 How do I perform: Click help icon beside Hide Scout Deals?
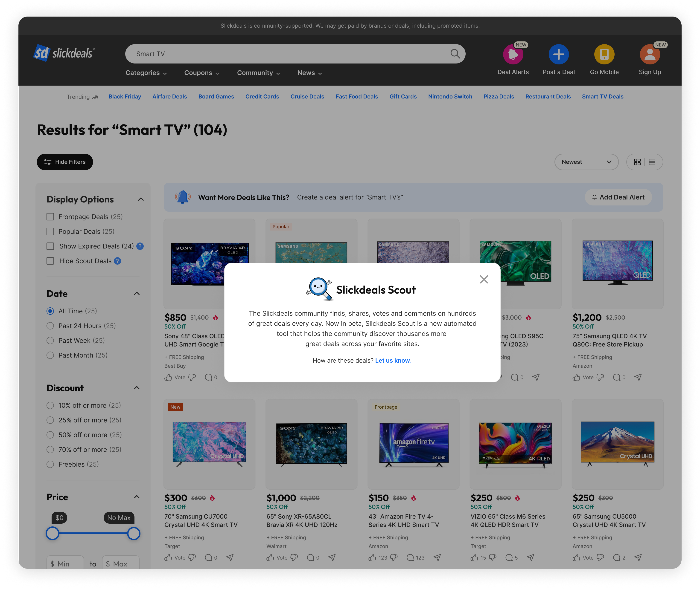(x=117, y=261)
